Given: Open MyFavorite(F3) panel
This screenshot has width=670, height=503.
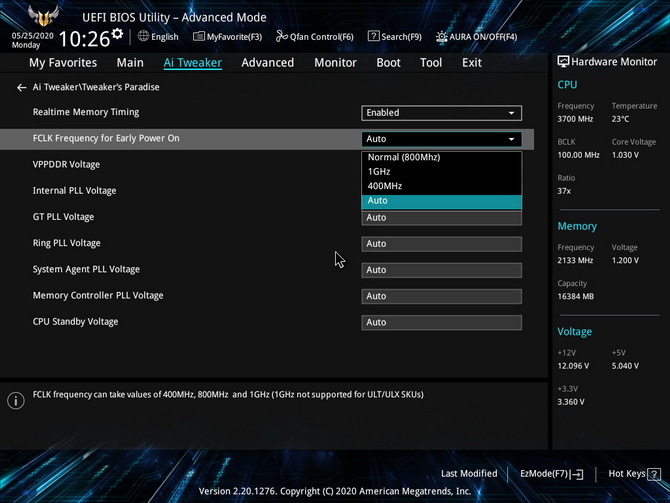Looking at the screenshot, I should pyautogui.click(x=227, y=37).
